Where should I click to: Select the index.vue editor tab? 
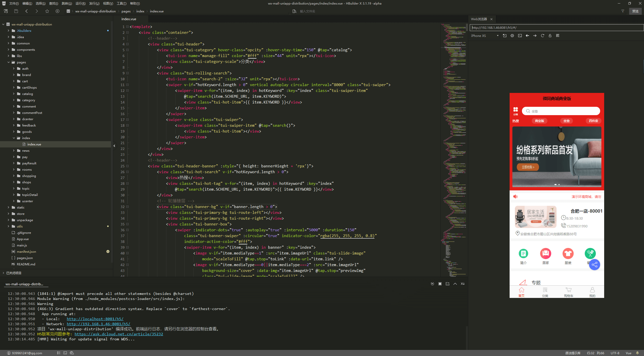point(129,19)
